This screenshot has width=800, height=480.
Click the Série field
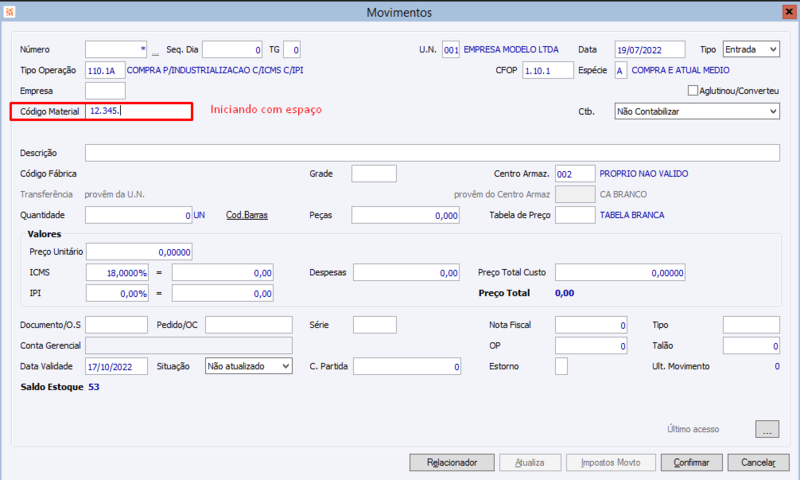[374, 325]
